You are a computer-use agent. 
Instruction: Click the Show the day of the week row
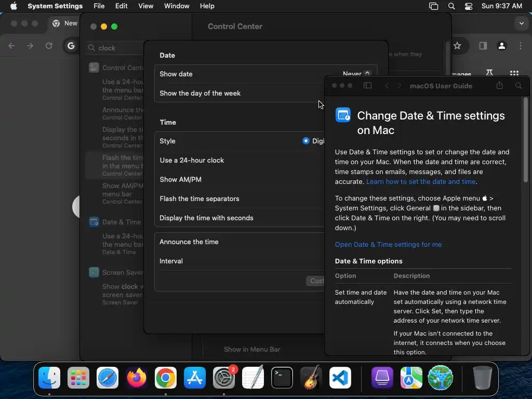coord(240,93)
